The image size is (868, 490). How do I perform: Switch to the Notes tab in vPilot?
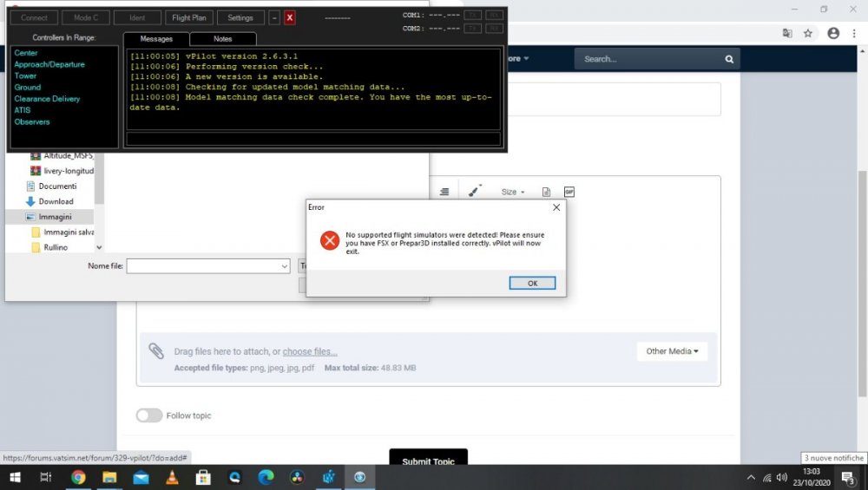click(x=222, y=39)
